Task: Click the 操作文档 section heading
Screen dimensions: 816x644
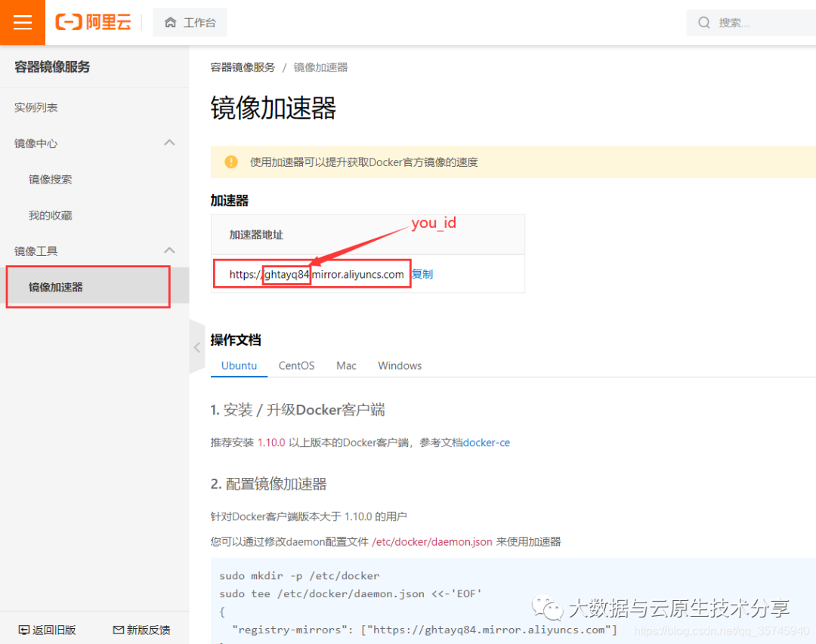Action: point(236,340)
